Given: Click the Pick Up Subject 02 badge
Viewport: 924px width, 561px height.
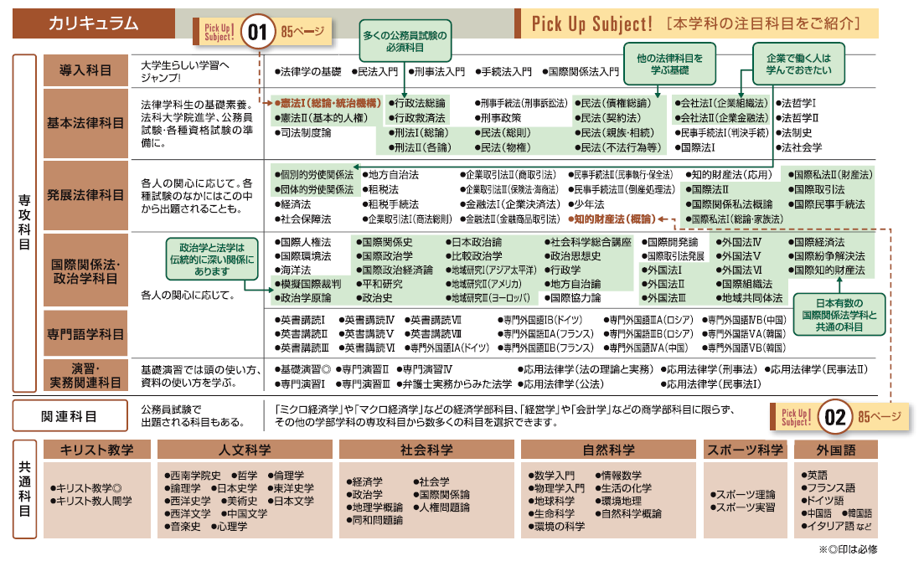Looking at the screenshot, I should coord(834,416).
